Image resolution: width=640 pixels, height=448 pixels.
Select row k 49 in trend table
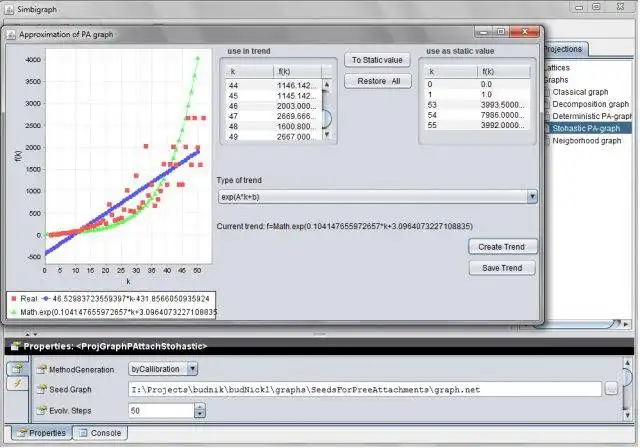(x=273, y=137)
